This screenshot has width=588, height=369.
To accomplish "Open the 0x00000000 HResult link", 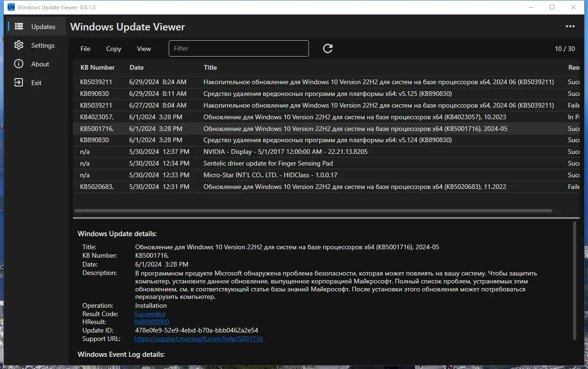I will (x=151, y=322).
